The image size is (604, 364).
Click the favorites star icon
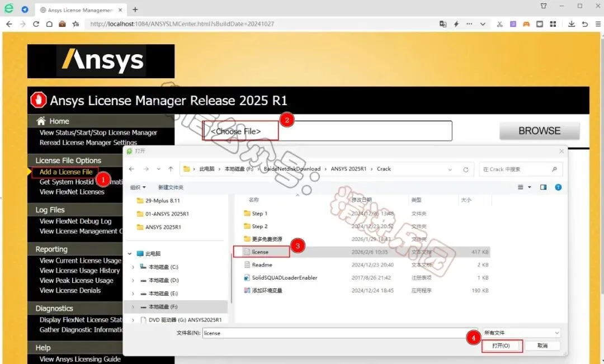point(76,24)
